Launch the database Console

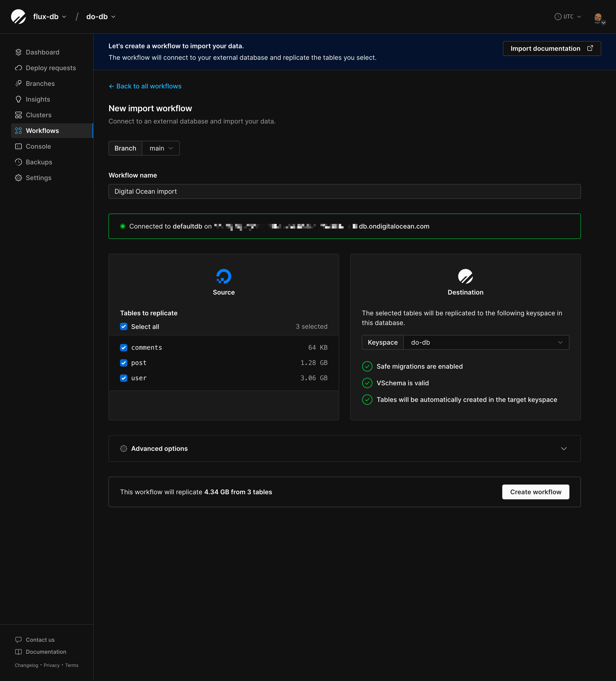coord(38,146)
